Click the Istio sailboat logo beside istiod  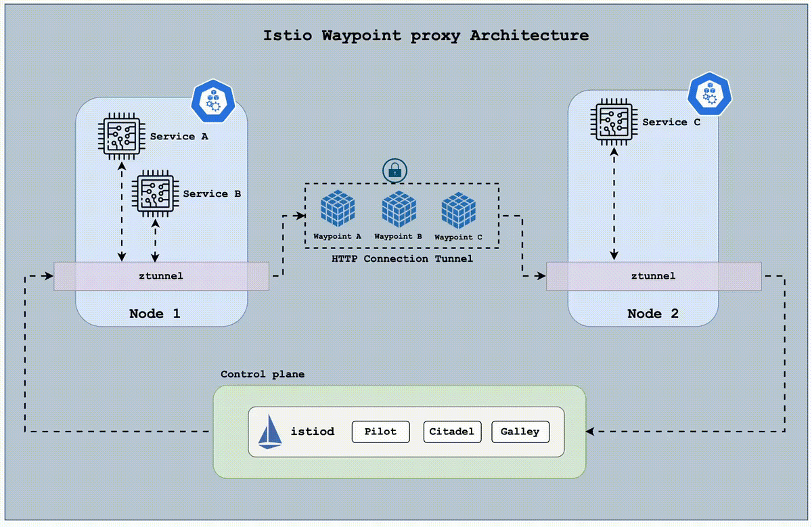pyautogui.click(x=270, y=431)
